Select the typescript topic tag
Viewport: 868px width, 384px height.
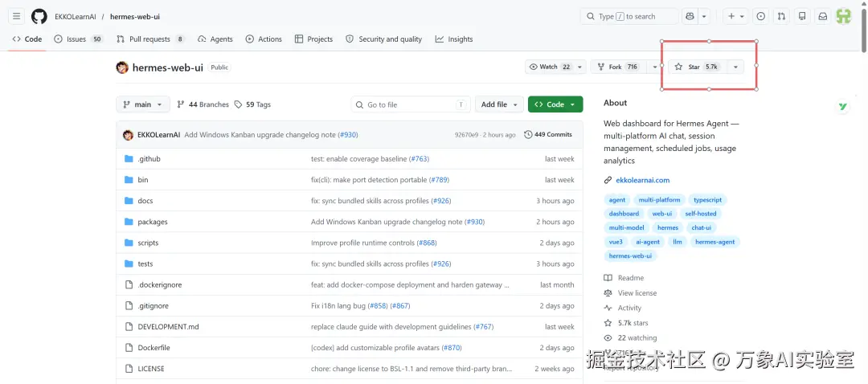coord(707,200)
